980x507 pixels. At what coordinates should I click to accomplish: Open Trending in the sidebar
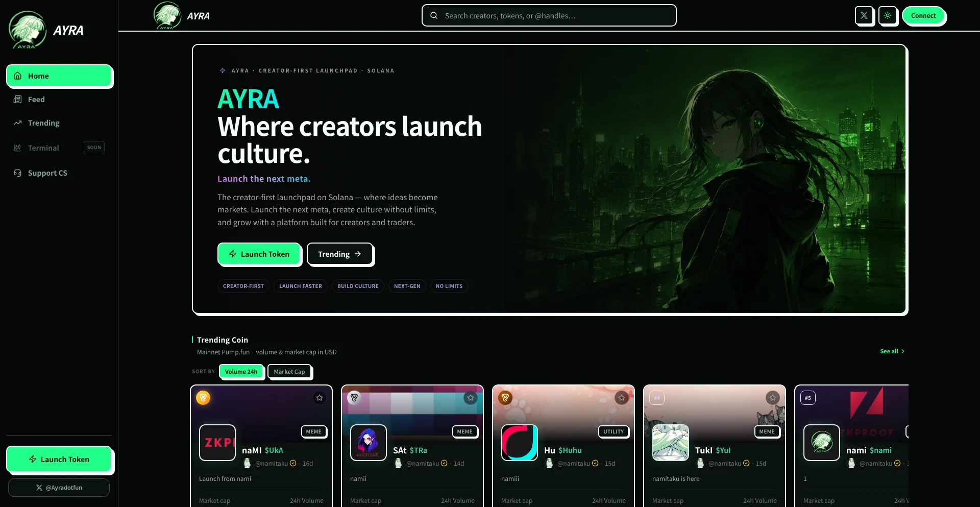tap(59, 123)
